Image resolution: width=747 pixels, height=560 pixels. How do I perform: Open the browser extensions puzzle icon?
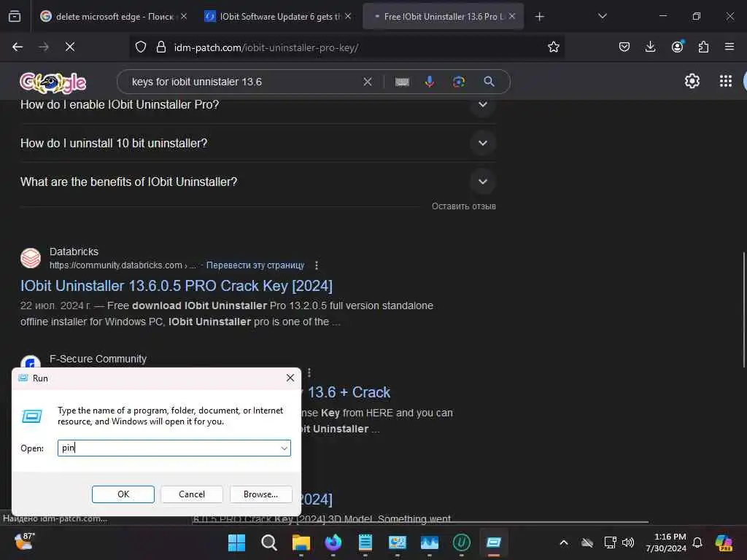[x=703, y=47]
